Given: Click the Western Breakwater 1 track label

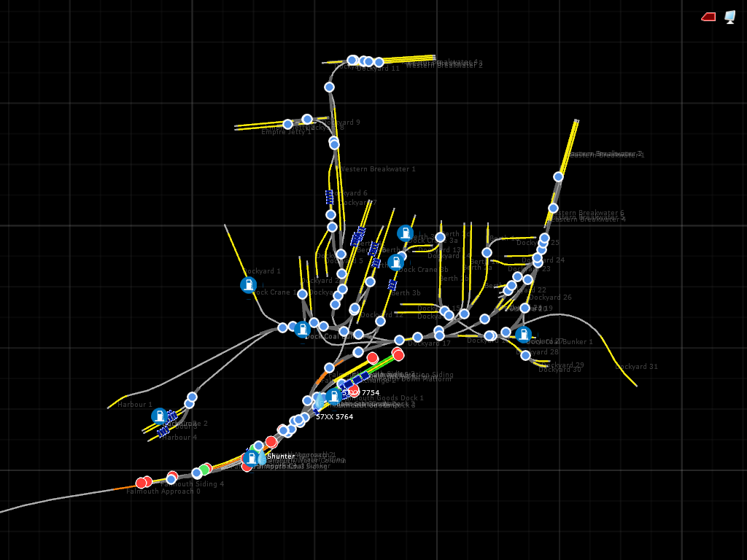Looking at the screenshot, I should pyautogui.click(x=378, y=169).
